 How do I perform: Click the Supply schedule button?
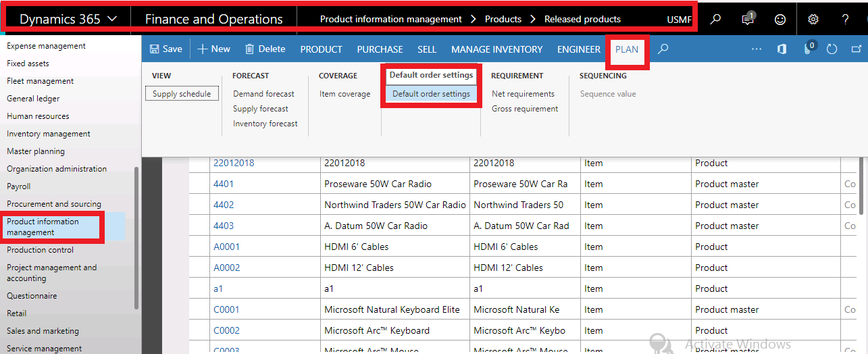182,94
